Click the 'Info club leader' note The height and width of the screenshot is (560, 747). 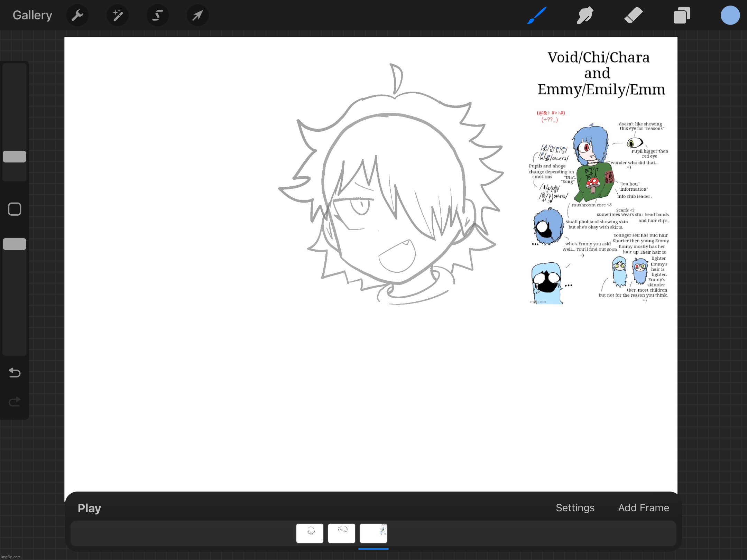(634, 196)
